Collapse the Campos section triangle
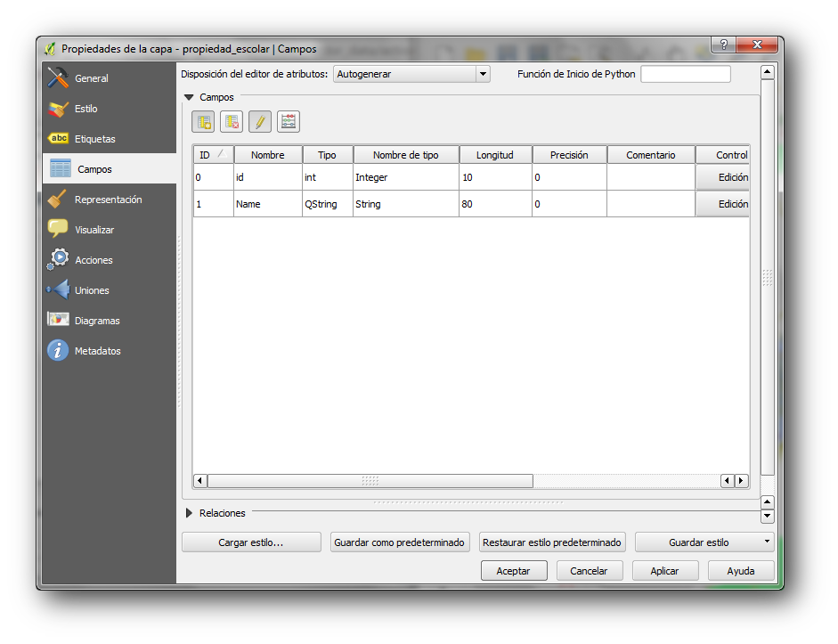Viewport: 838px width, 644px height. pyautogui.click(x=189, y=97)
